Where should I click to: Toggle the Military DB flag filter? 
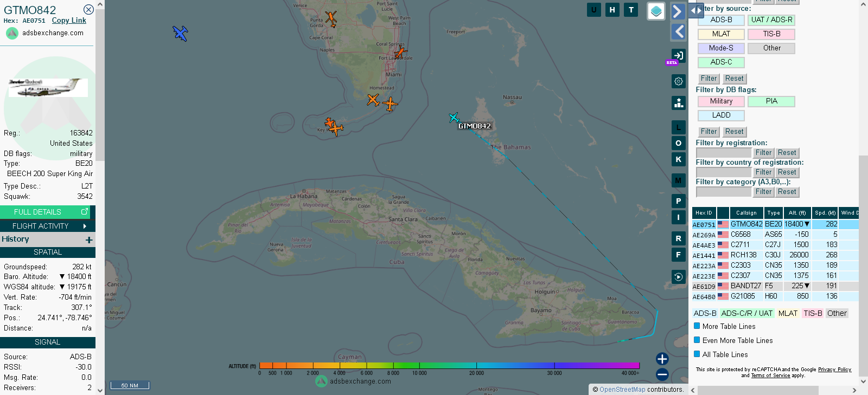pos(721,101)
